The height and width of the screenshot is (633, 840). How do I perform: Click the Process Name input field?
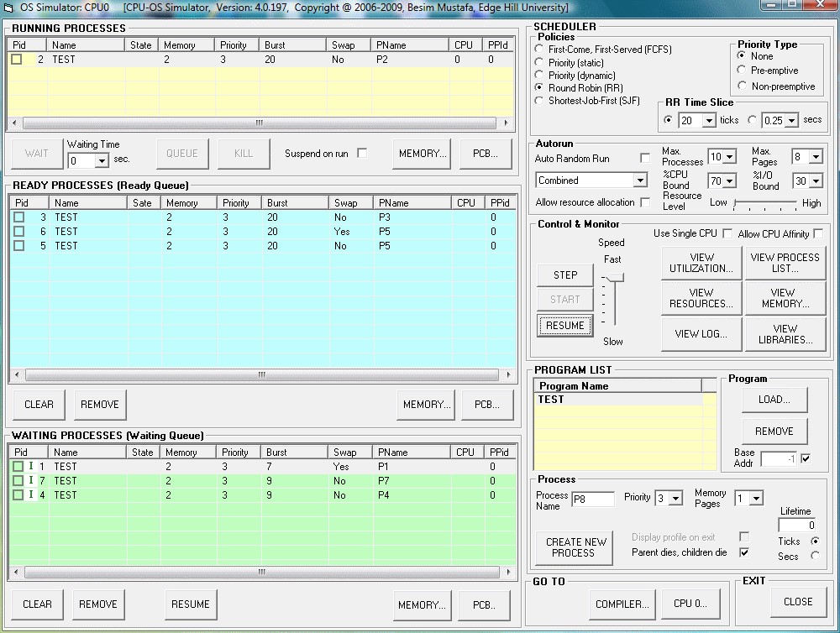pos(592,500)
